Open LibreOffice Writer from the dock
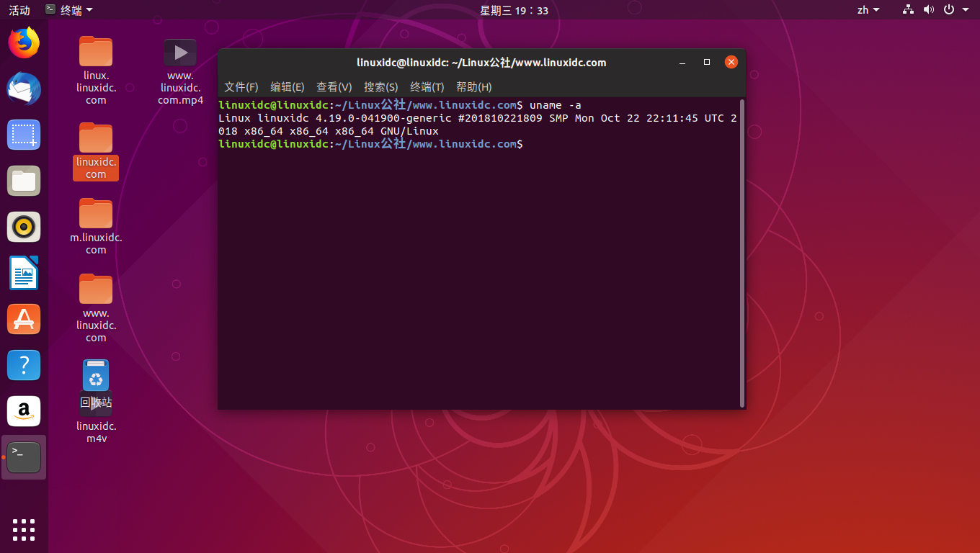Viewport: 980px width, 553px height. [24, 273]
